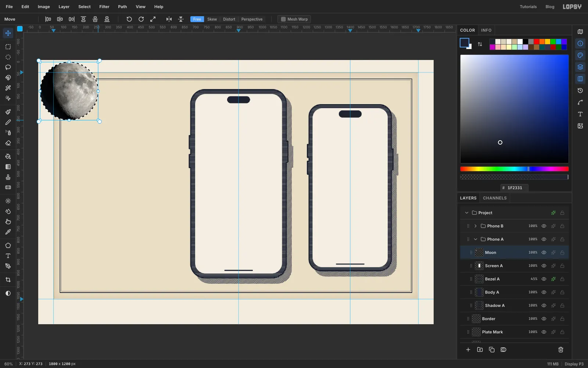Select the Plate Mark layer

click(x=514, y=332)
